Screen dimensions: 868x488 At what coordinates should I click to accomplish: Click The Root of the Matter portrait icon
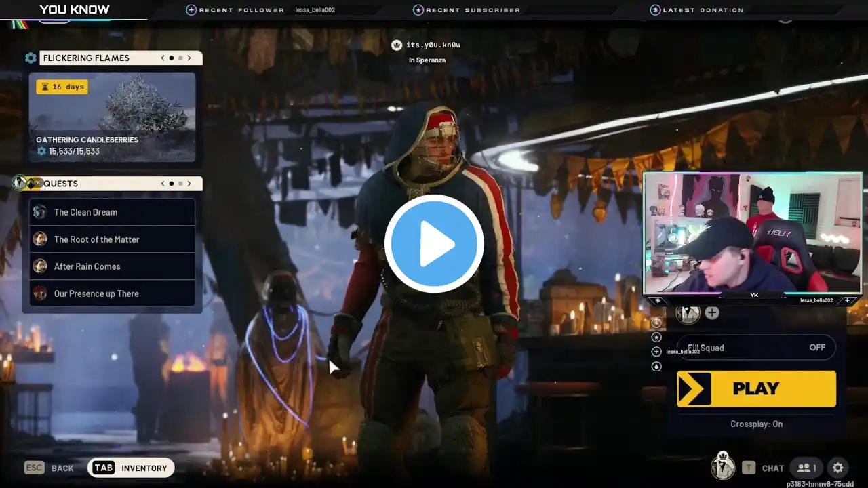click(40, 239)
